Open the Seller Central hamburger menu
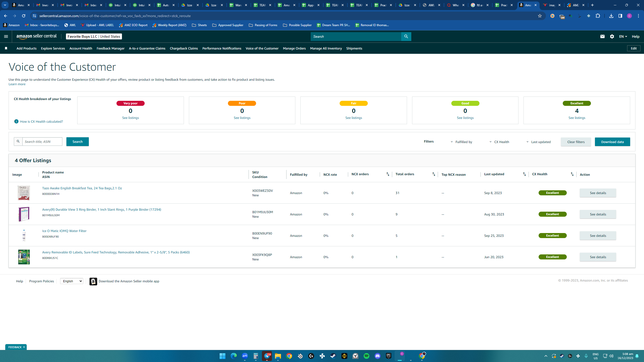The image size is (644, 362). point(6,36)
